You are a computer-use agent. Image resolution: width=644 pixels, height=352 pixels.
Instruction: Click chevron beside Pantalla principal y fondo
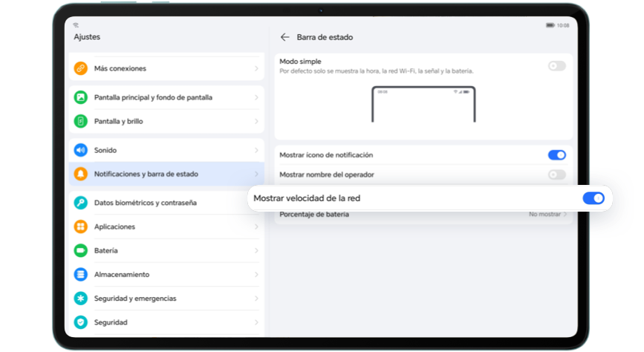[256, 97]
